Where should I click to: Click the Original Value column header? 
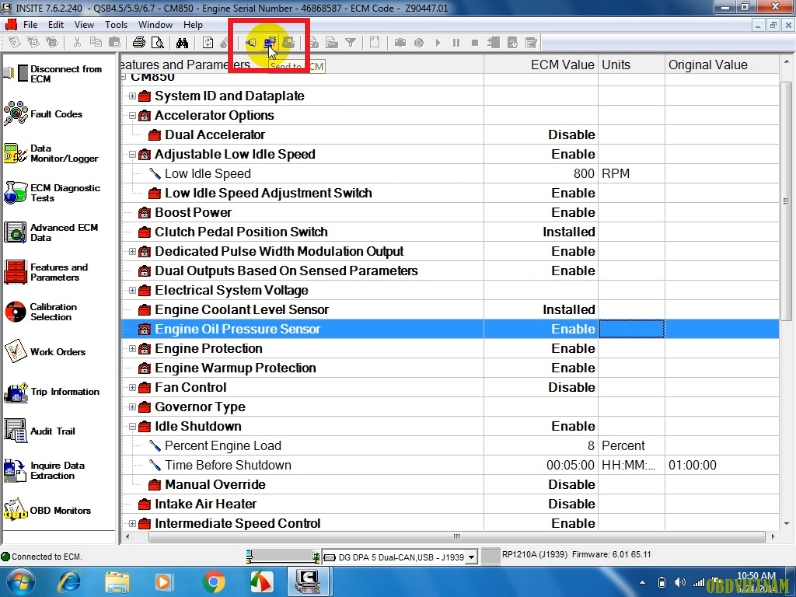click(x=722, y=64)
